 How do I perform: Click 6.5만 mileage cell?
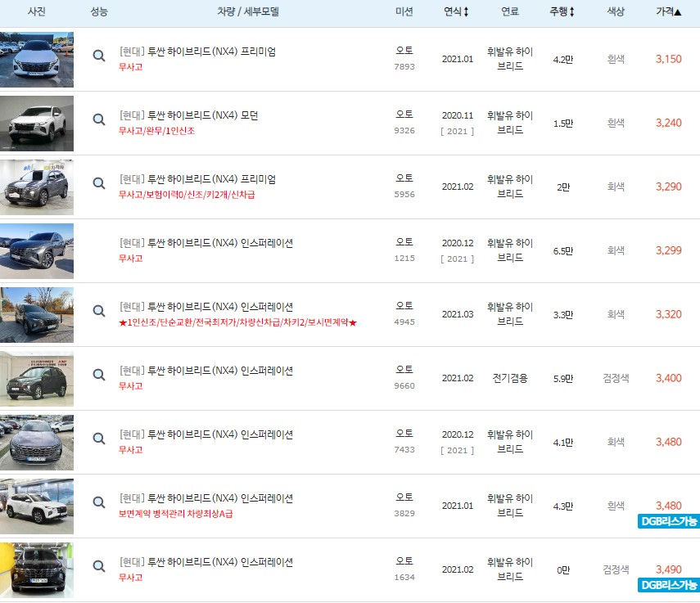(563, 251)
